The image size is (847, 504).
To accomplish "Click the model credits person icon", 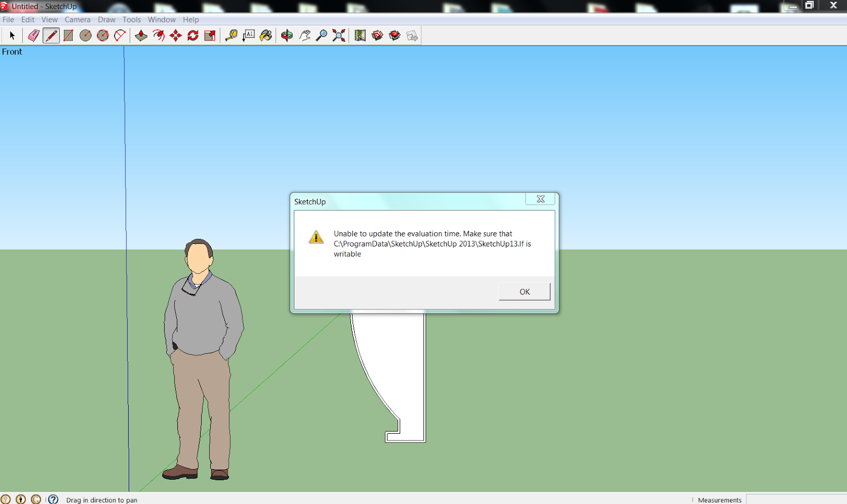I will tap(21, 499).
